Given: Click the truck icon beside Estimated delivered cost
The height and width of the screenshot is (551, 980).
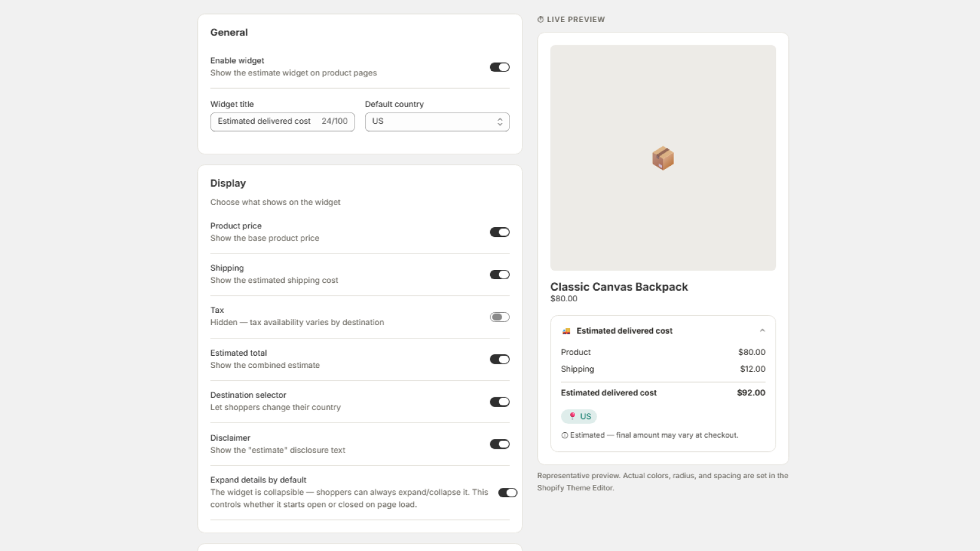Looking at the screenshot, I should [x=567, y=331].
